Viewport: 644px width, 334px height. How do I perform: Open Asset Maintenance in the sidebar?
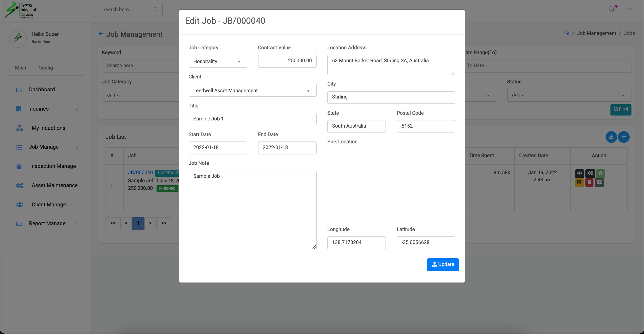point(54,185)
